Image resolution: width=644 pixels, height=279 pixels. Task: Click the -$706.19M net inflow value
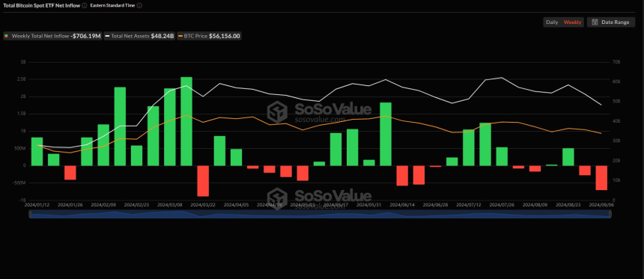[x=86, y=36]
